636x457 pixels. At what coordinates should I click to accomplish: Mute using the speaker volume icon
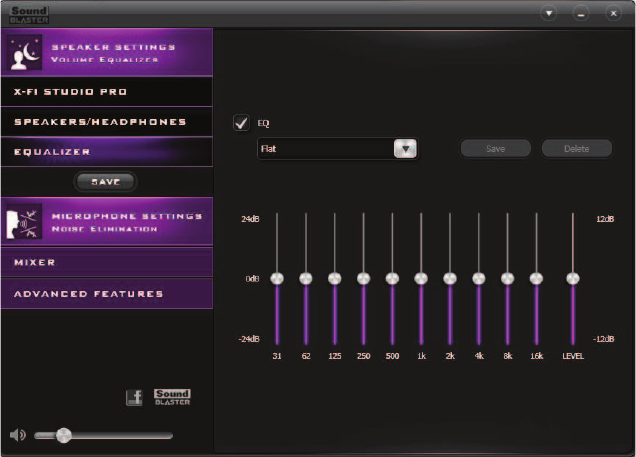(17, 435)
